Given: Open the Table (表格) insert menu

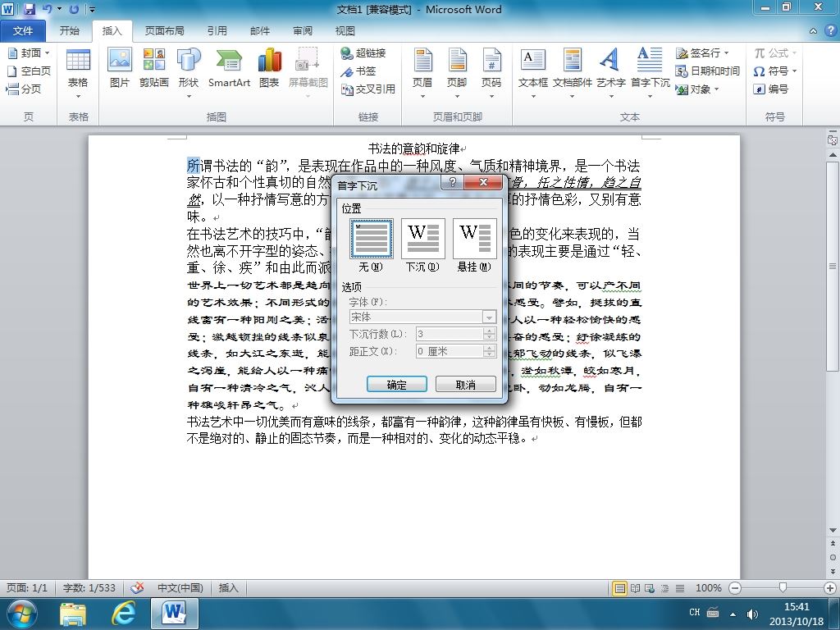Looking at the screenshot, I should pos(78,73).
